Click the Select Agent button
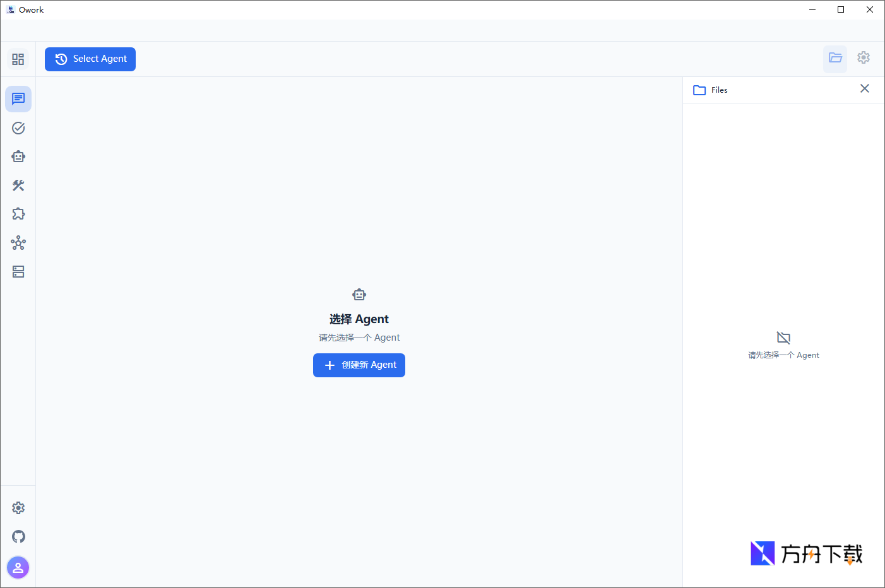 click(90, 59)
